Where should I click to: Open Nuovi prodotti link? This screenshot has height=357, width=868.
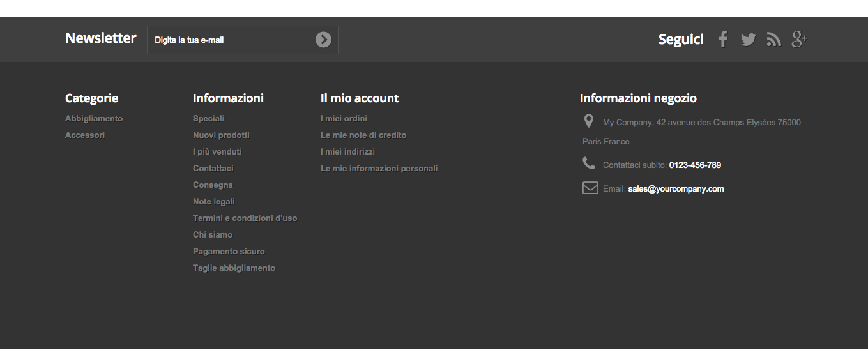click(221, 135)
